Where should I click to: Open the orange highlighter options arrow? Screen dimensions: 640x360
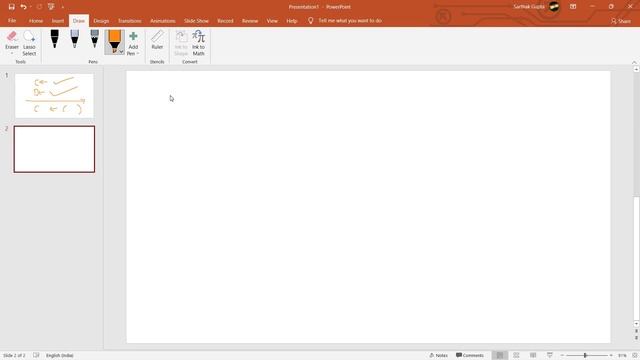121,52
